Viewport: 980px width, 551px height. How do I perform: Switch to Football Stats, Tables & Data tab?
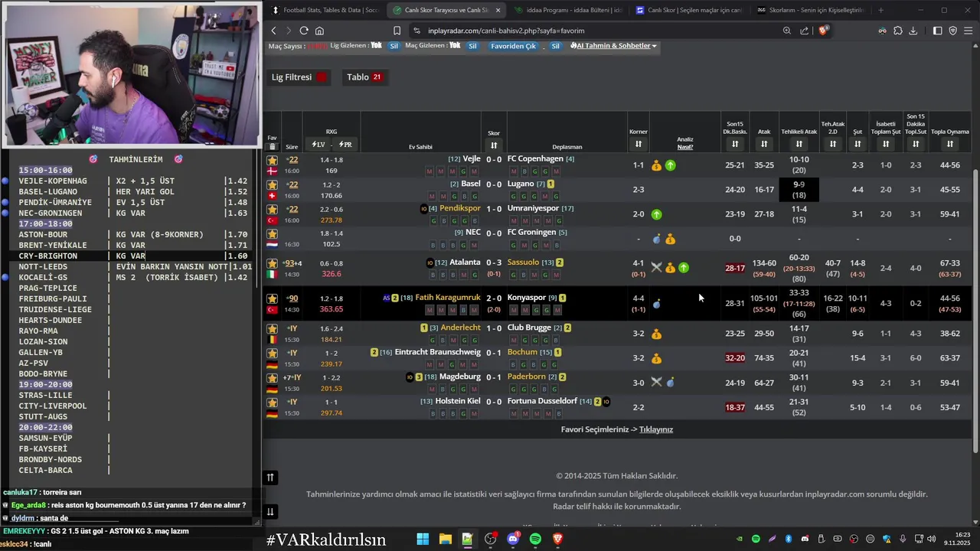pos(325,10)
